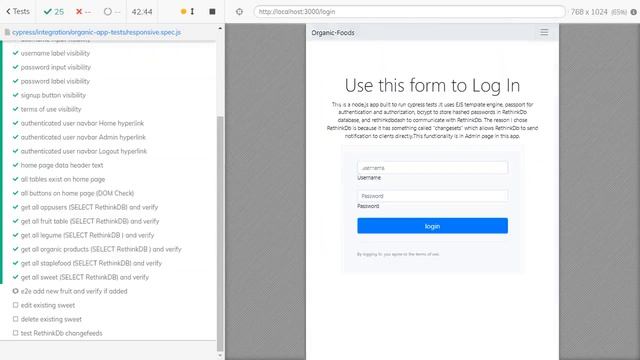The image size is (640, 360).
Task: Focus the Username input field
Action: [432, 168]
